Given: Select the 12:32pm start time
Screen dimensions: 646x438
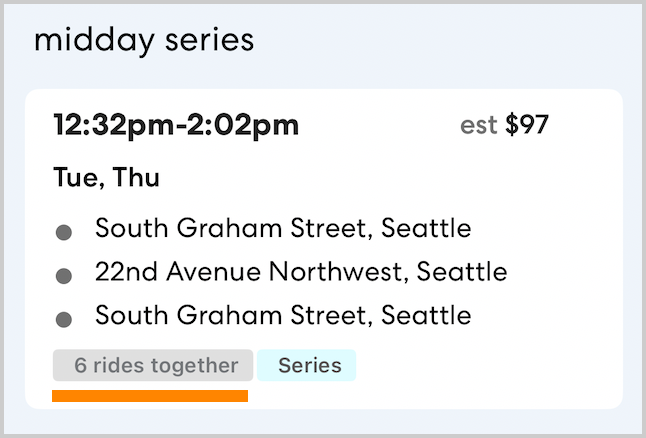Looking at the screenshot, I should click(x=114, y=126).
